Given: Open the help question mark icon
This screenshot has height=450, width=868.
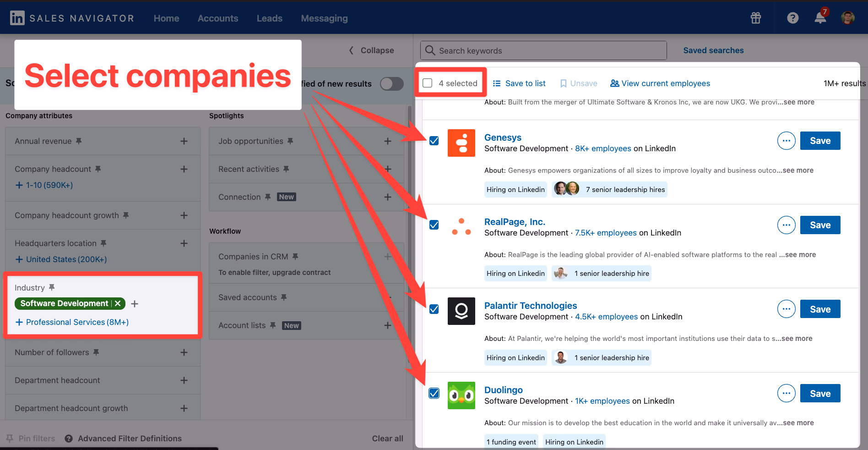Looking at the screenshot, I should pyautogui.click(x=793, y=18).
